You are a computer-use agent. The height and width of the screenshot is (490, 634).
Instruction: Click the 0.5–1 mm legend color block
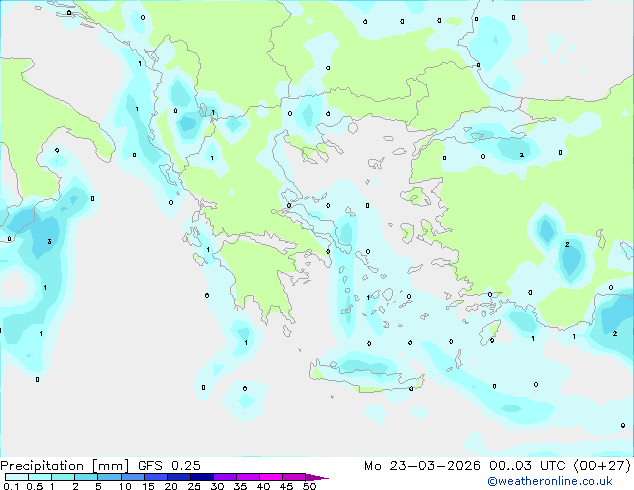pos(40,477)
